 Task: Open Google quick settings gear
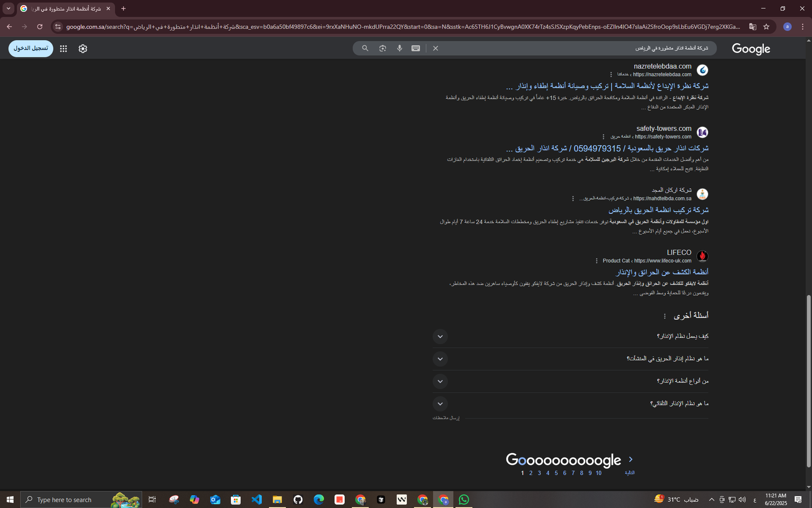pyautogui.click(x=83, y=49)
